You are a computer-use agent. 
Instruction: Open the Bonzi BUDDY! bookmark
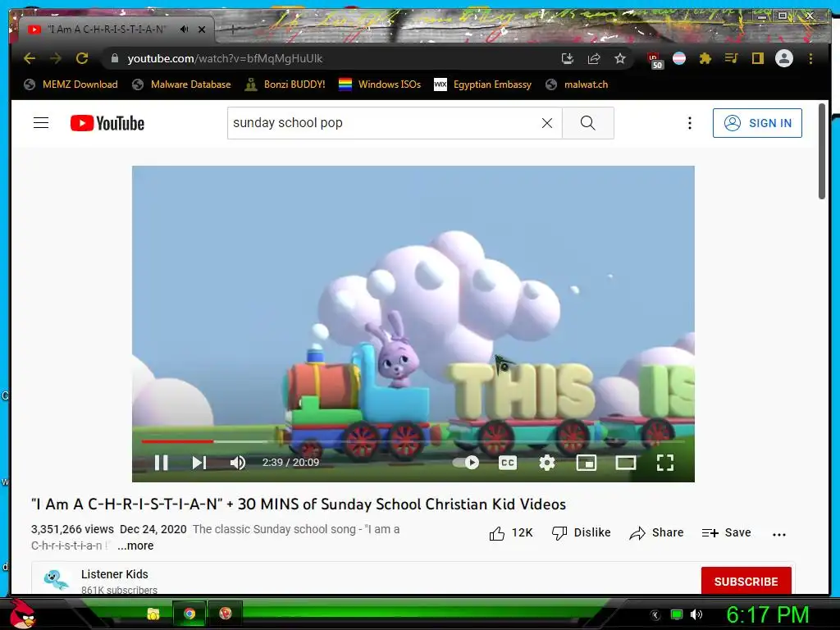(285, 84)
